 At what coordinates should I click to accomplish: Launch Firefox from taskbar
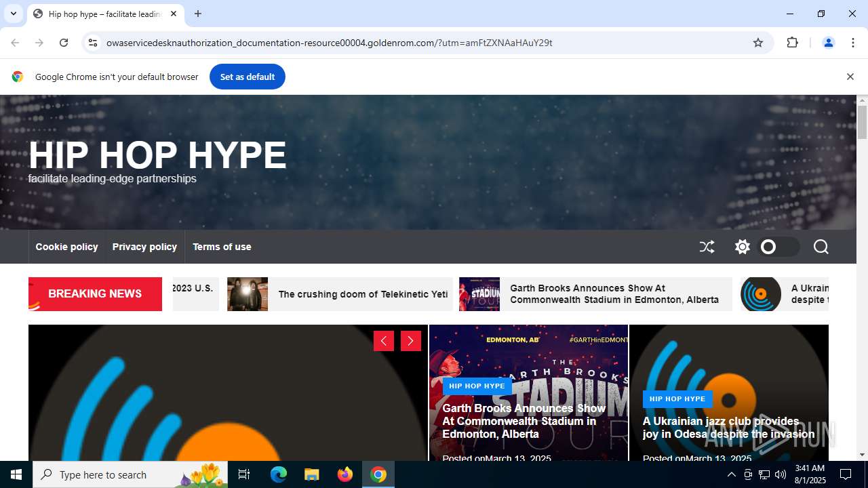345,474
